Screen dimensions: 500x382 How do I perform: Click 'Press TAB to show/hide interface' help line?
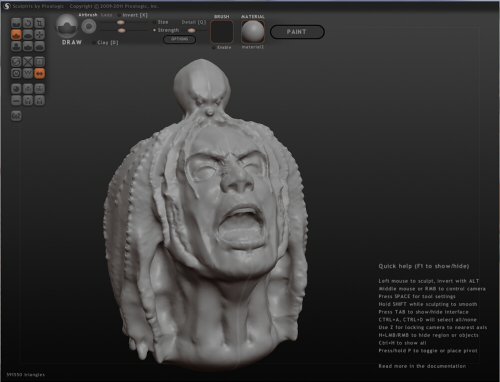click(423, 312)
